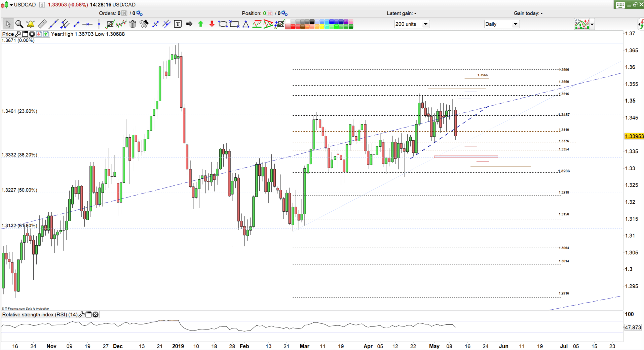Select the arrow cursor tool
This screenshot has width=644, height=350.
8,24
